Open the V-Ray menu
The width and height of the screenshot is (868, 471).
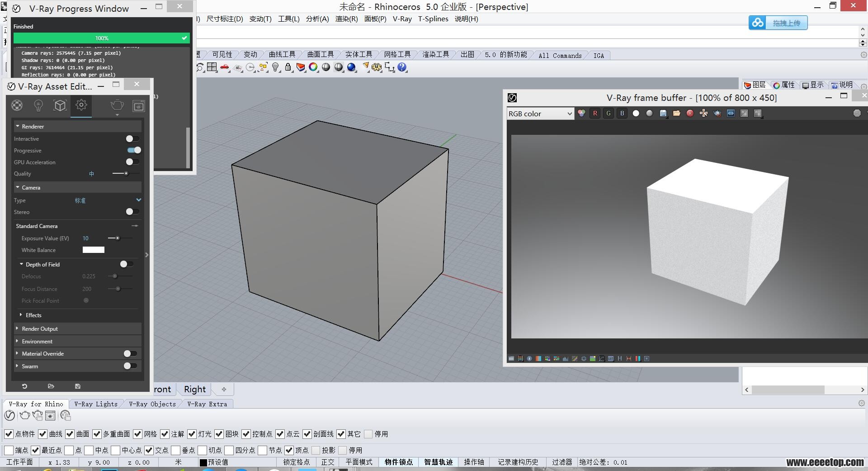coord(402,19)
